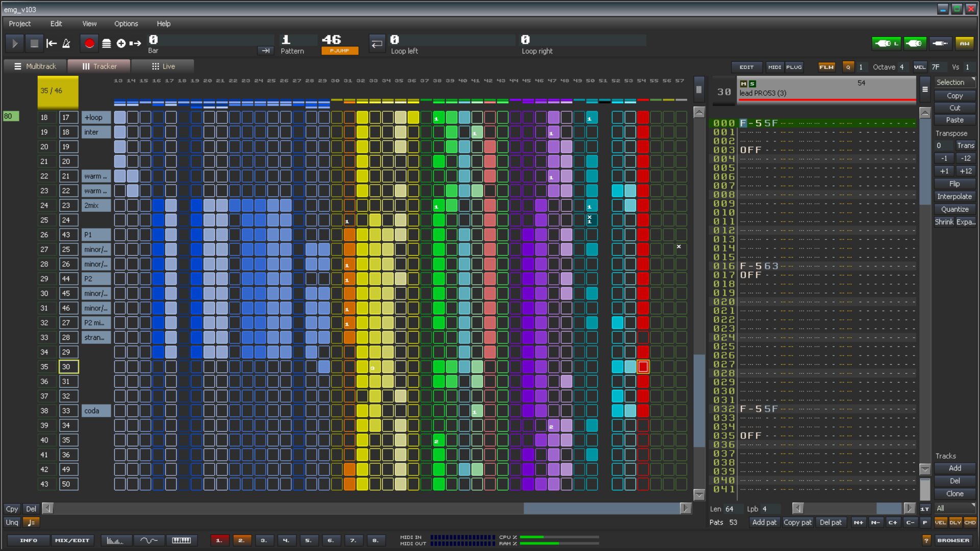The height and width of the screenshot is (551, 980).
Task: Click the N+ note column button
Action: click(x=859, y=522)
